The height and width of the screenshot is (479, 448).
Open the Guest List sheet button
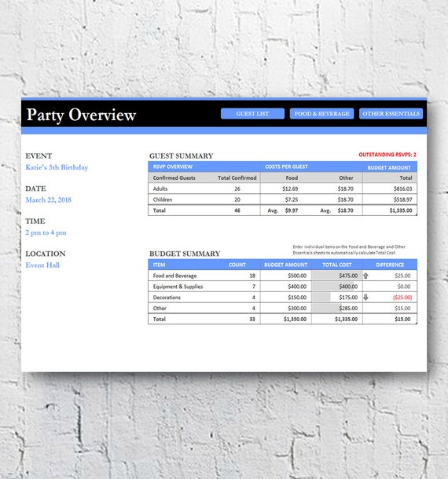252,114
